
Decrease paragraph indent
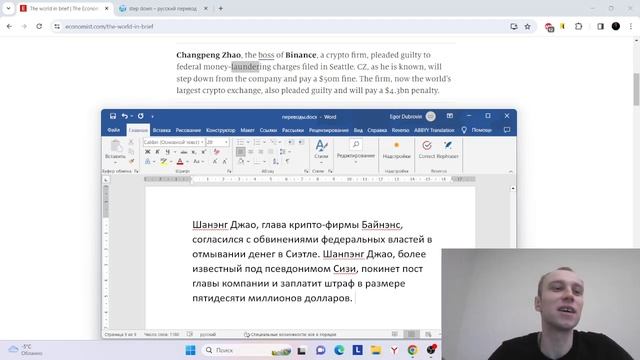click(291, 142)
